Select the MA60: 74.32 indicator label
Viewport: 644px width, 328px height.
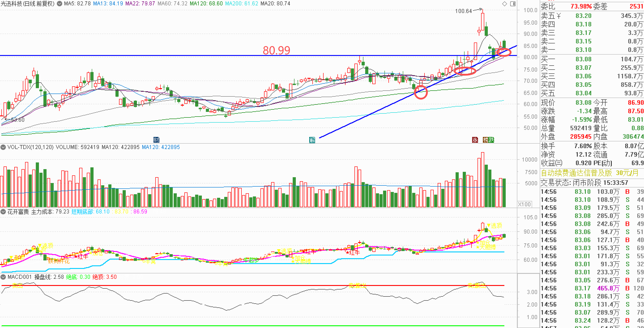tap(172, 4)
